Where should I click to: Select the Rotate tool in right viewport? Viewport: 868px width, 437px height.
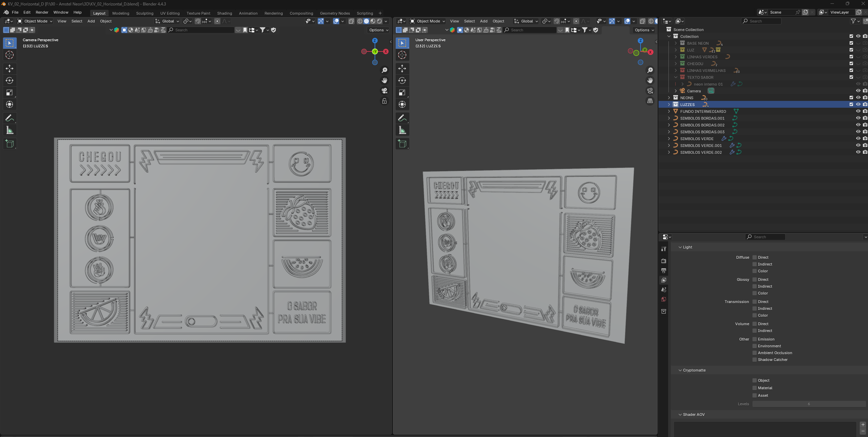click(x=402, y=80)
